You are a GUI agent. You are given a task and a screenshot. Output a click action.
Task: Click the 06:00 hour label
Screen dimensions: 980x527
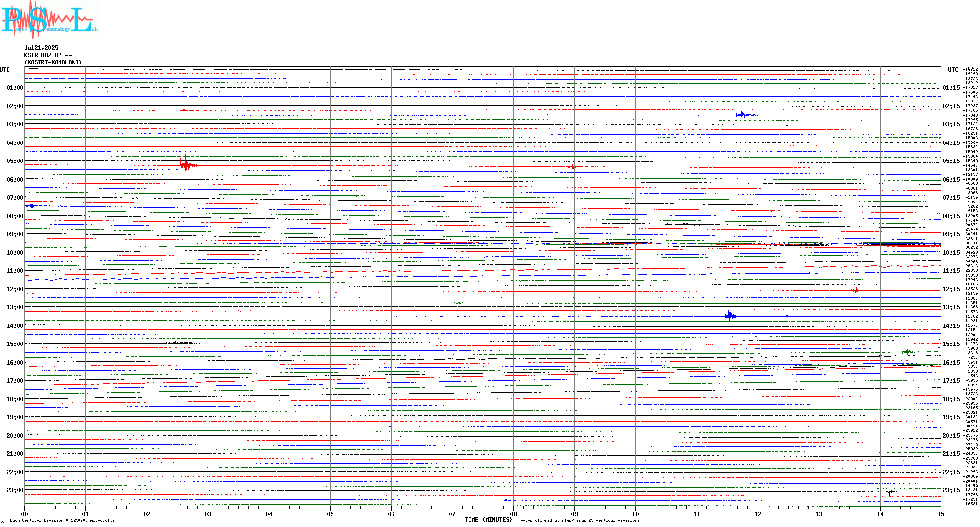point(15,180)
